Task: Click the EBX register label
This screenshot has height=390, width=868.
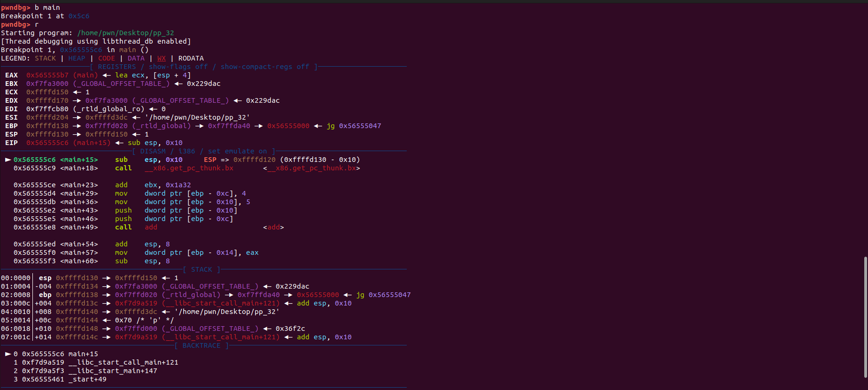Action: (11, 84)
